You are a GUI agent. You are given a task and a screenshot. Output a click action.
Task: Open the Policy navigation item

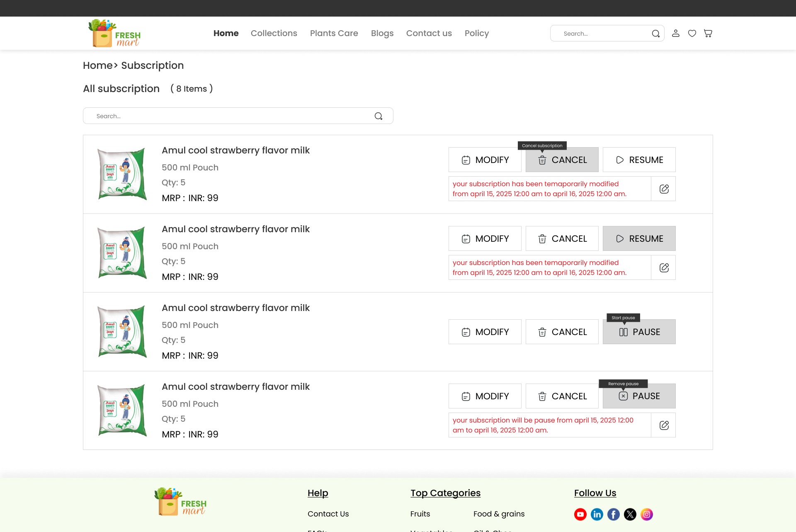click(477, 33)
